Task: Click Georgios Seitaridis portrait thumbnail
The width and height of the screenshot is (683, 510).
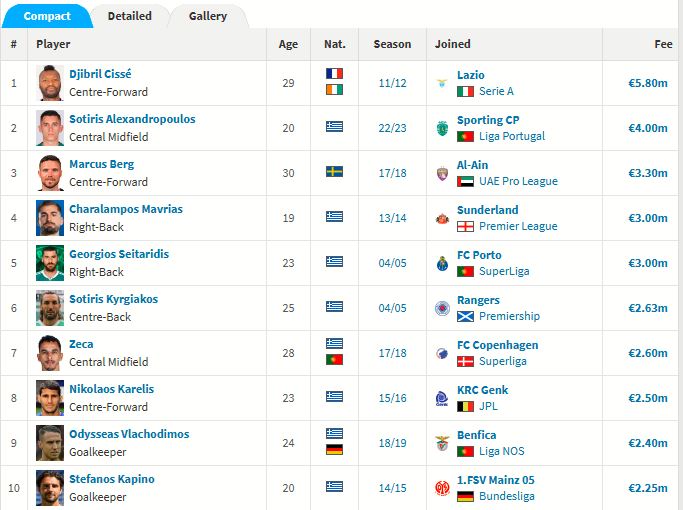Action: [x=50, y=263]
